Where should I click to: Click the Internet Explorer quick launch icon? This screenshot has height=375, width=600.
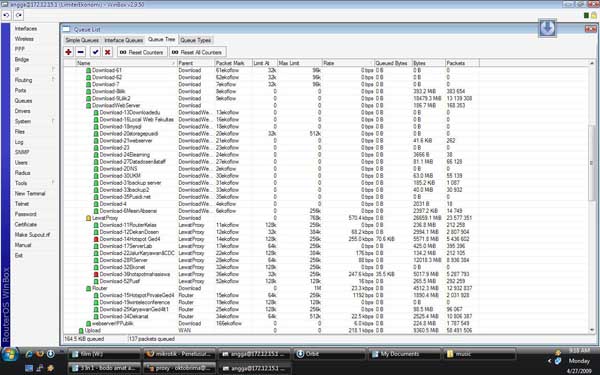point(29,354)
